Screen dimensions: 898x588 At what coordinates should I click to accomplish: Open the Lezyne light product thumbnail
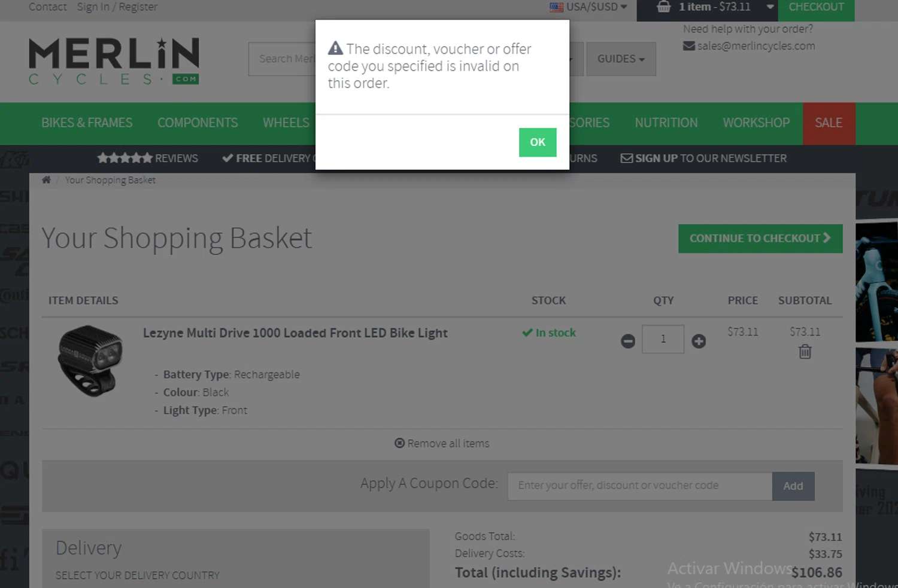tap(90, 361)
